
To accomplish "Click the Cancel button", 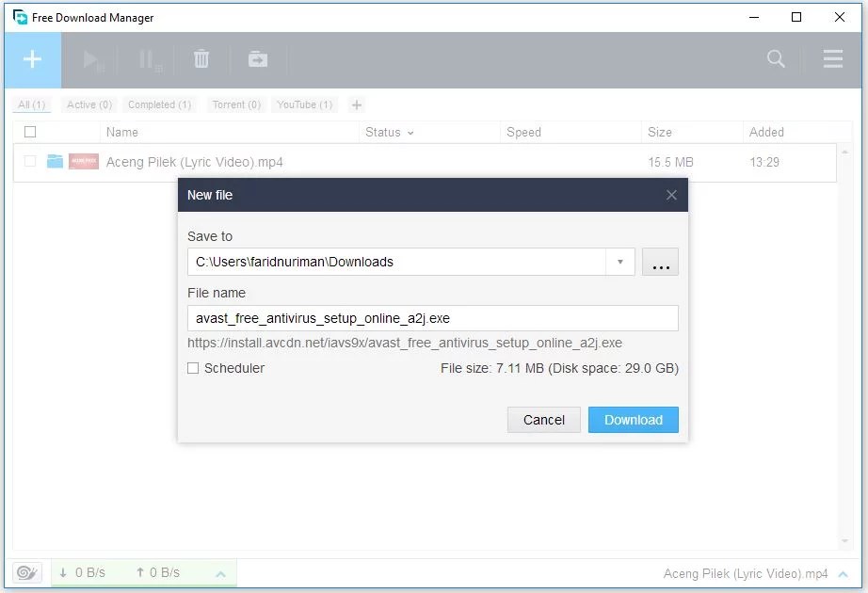I will click(x=543, y=420).
